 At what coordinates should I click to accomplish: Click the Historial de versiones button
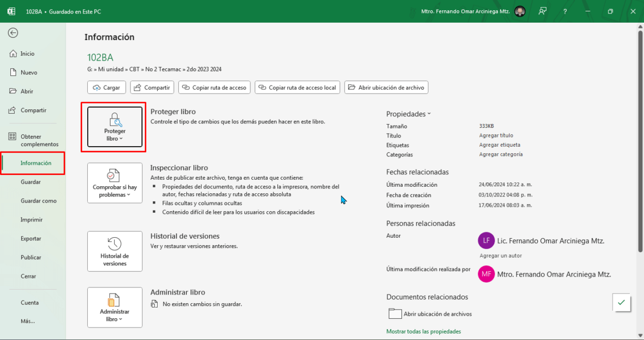[x=115, y=251]
